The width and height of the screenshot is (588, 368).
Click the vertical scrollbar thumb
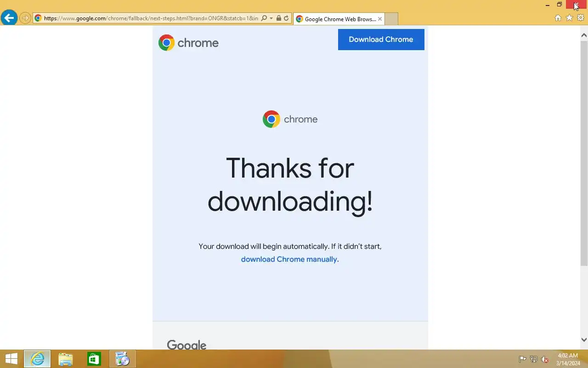pos(584,153)
